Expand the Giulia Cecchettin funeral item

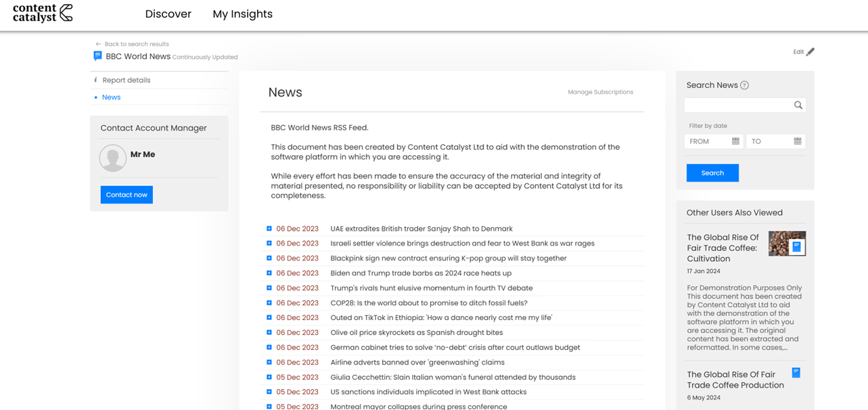pyautogui.click(x=269, y=378)
